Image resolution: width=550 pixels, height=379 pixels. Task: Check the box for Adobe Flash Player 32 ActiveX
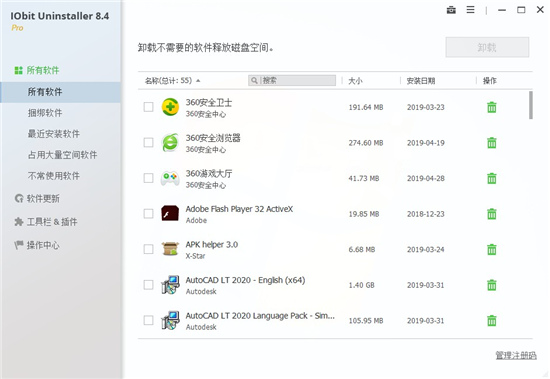(148, 214)
